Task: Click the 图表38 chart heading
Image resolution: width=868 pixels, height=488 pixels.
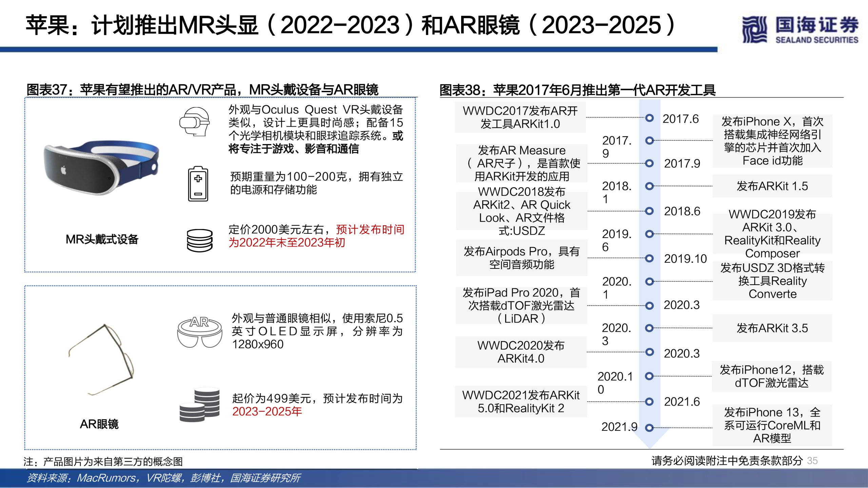Action: 577,90
